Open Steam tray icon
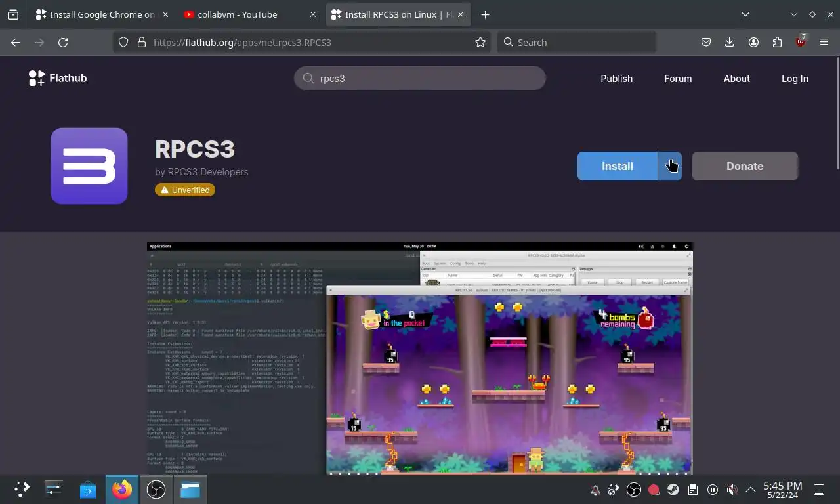The image size is (840, 504). pyautogui.click(x=673, y=490)
